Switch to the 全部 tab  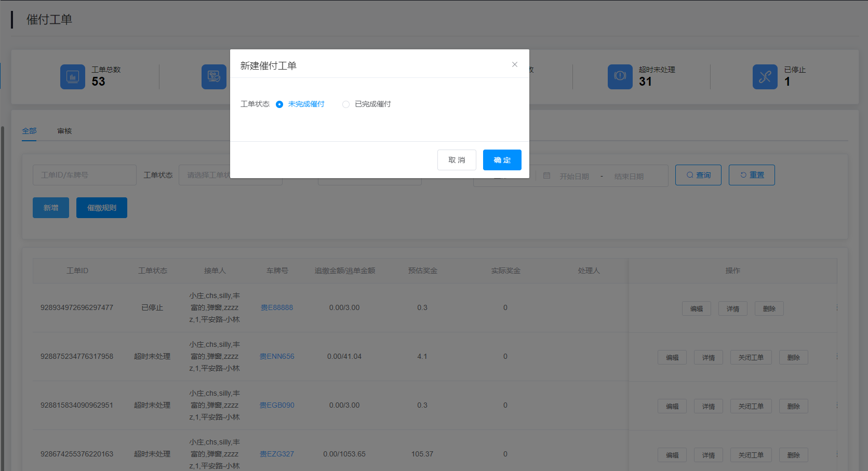click(29, 131)
